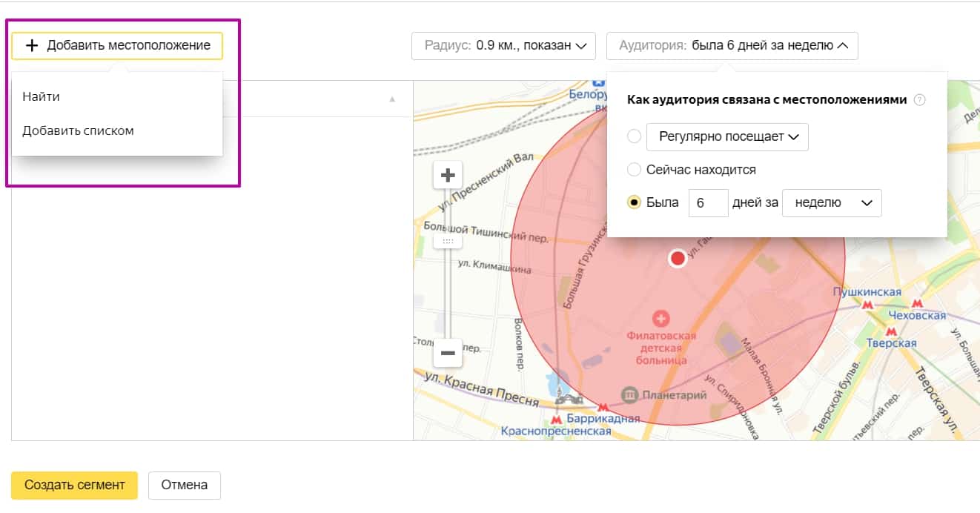
Task: Select the Регулярно посещает radio button
Action: (635, 136)
